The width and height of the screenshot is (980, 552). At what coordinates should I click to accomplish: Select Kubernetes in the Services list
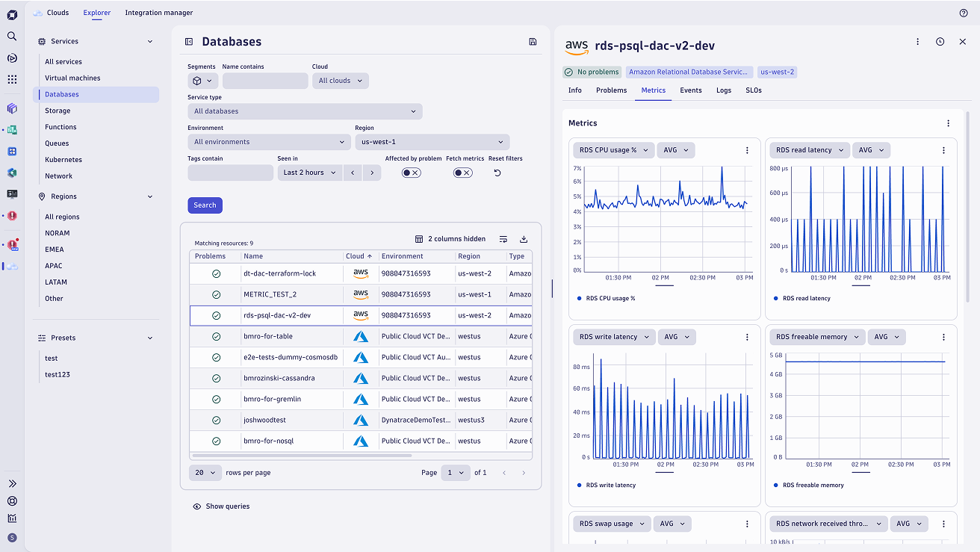pyautogui.click(x=63, y=160)
